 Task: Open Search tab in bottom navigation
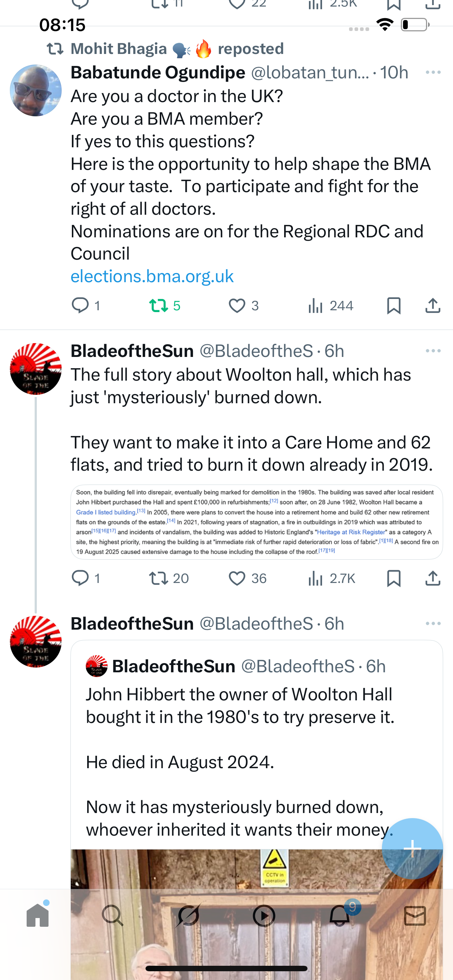click(113, 915)
